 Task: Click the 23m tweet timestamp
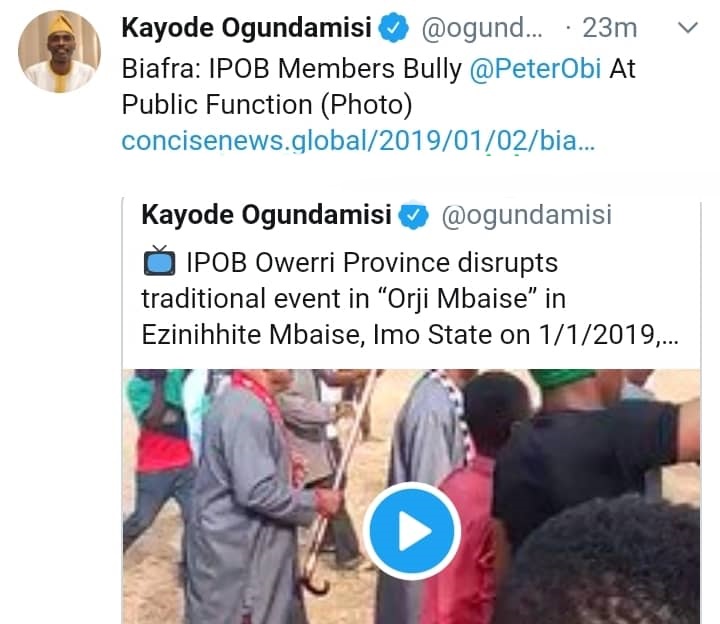pos(610,28)
